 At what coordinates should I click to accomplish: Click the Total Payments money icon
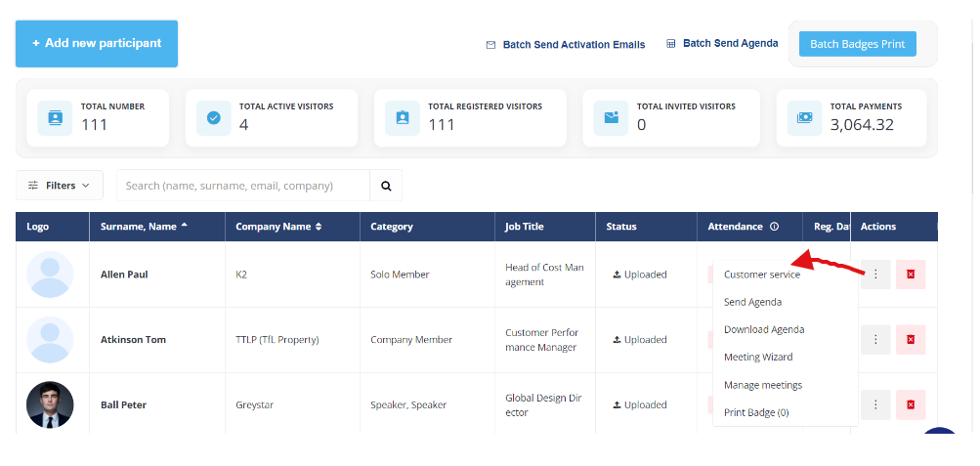coord(804,117)
